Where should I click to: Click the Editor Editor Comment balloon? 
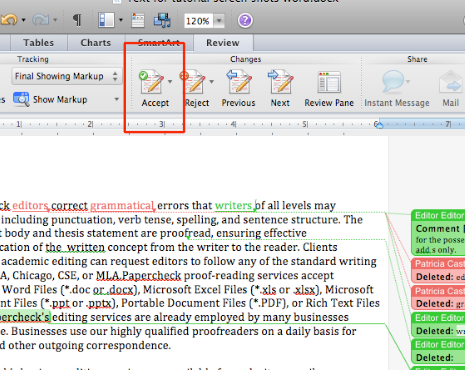click(438, 233)
